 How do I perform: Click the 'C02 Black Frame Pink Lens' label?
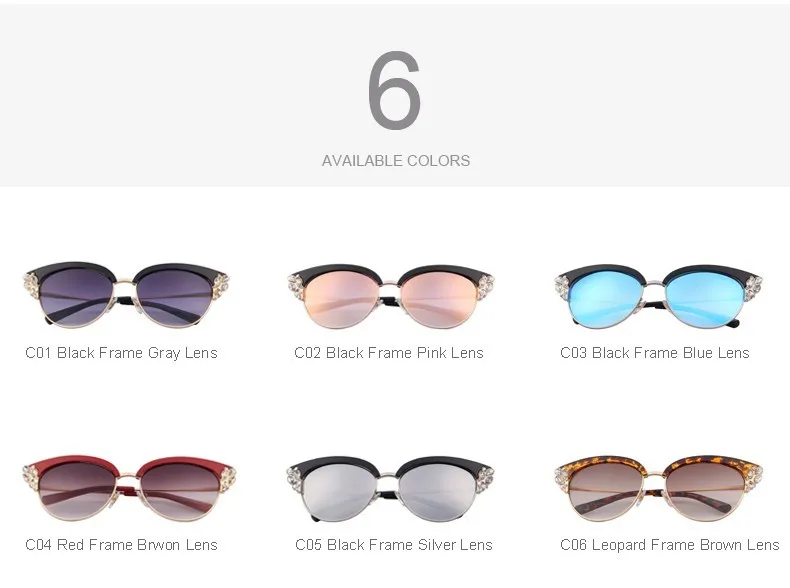click(388, 353)
